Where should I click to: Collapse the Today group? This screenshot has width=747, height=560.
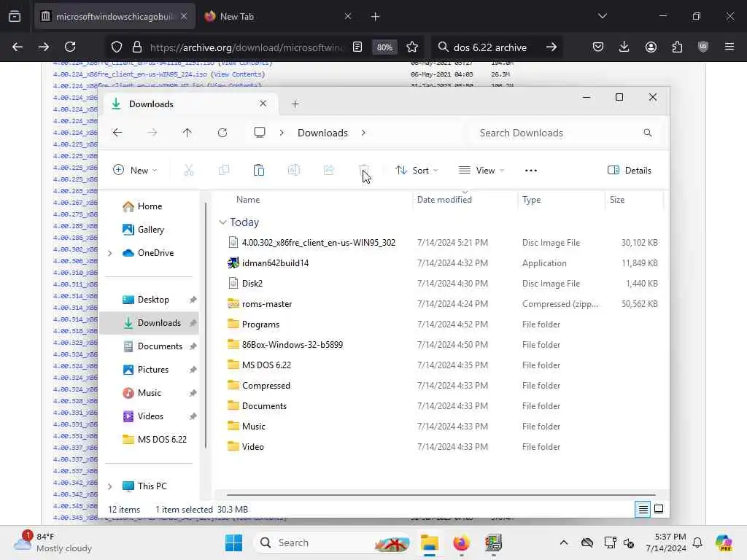click(222, 222)
